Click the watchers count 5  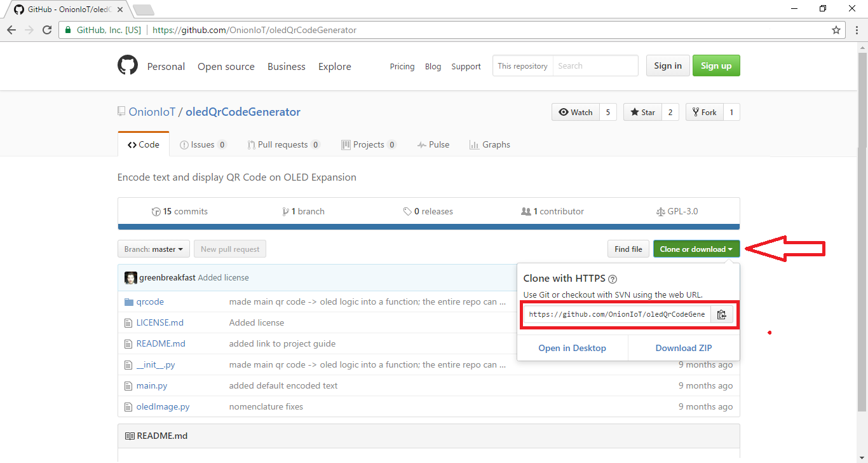(607, 112)
